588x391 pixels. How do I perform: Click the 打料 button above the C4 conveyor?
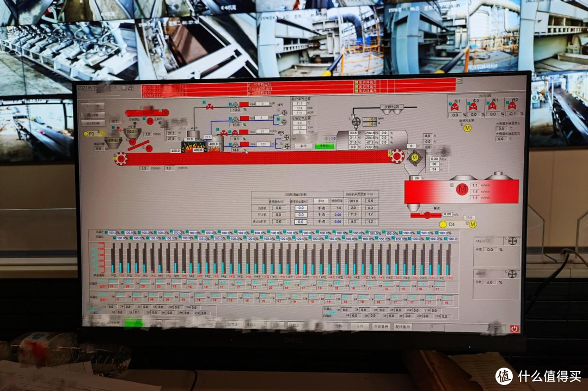coord(469,217)
